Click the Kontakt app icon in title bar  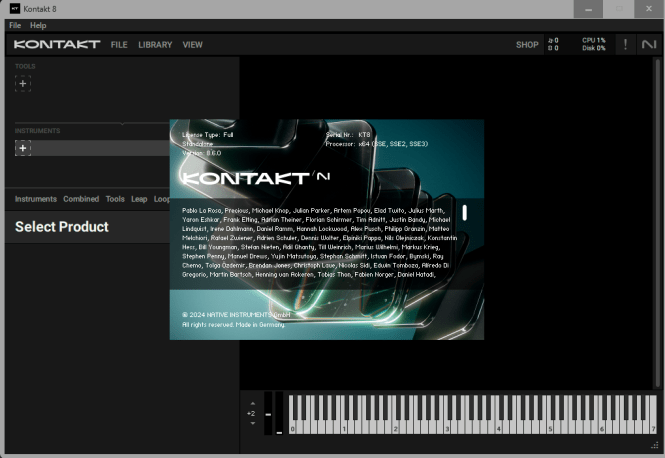(x=12, y=8)
